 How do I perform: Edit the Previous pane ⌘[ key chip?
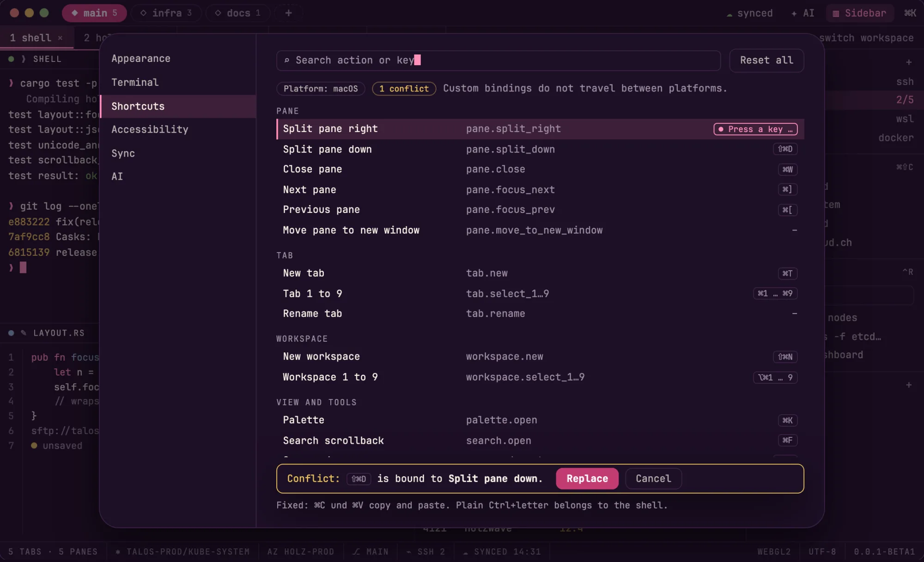click(787, 210)
